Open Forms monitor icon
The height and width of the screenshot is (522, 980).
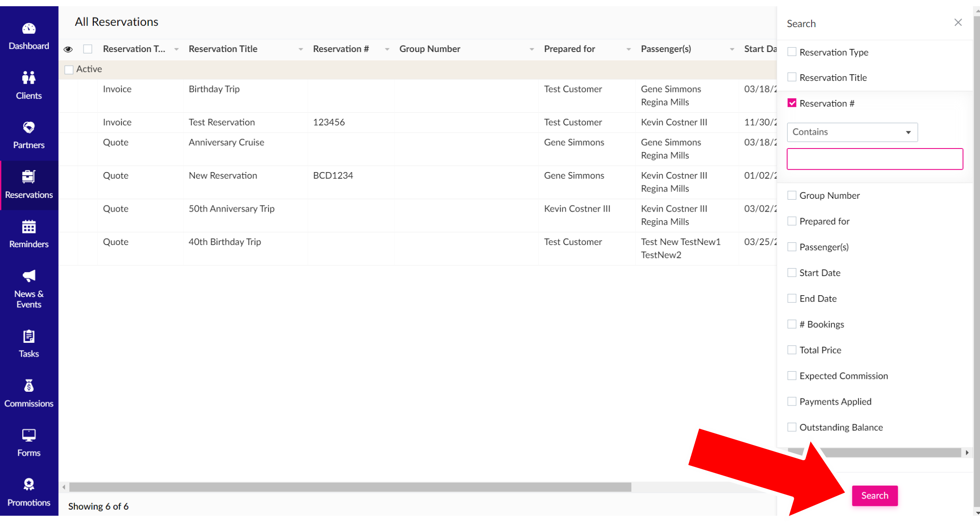pos(29,435)
